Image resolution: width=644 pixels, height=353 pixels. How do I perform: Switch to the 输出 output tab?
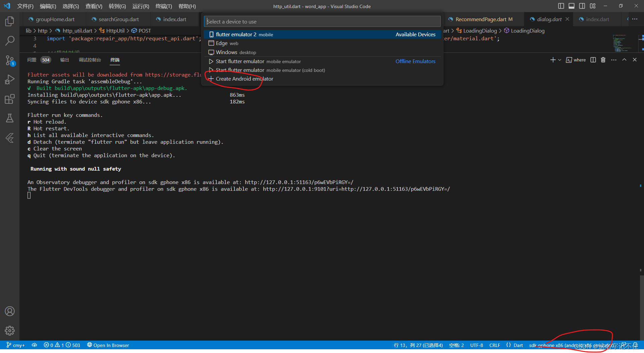pyautogui.click(x=65, y=60)
